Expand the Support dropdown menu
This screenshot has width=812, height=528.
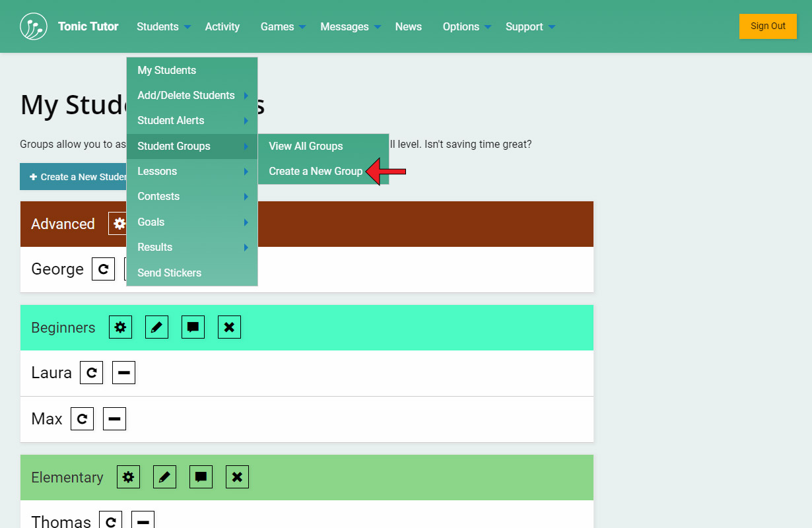pos(530,27)
